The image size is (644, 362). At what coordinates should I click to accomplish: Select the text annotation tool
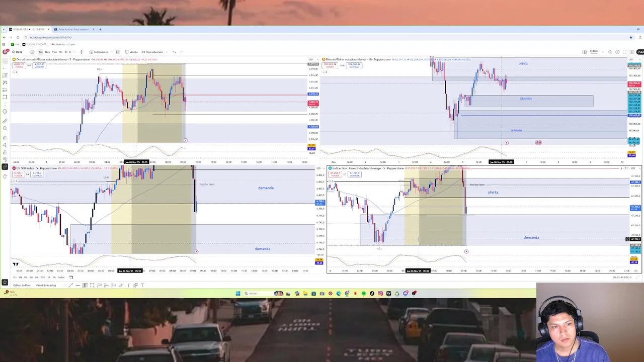(5, 104)
